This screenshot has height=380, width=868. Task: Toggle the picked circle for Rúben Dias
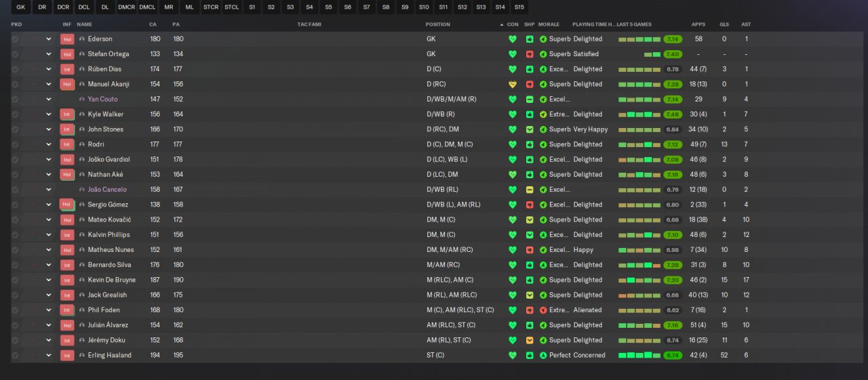point(15,69)
